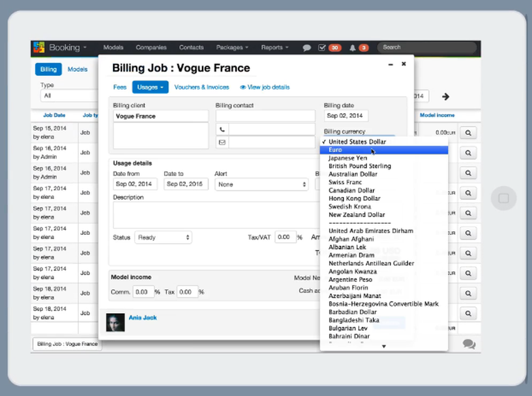Select United States Dollar currency
This screenshot has height=396, width=532.
pyautogui.click(x=384, y=142)
